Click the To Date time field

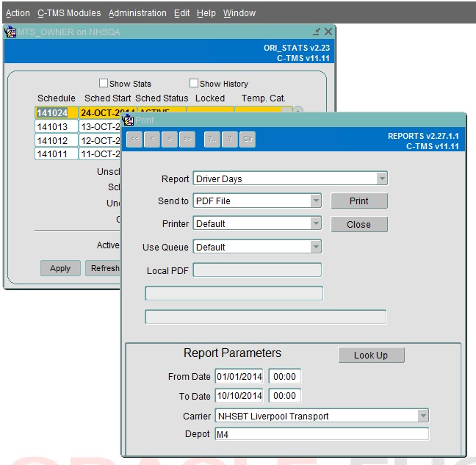pyautogui.click(x=285, y=396)
